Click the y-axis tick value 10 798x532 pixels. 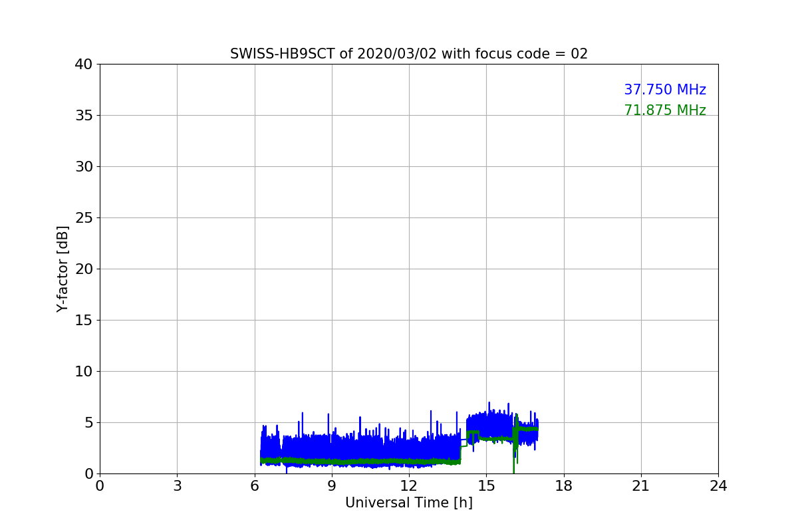[x=84, y=372]
